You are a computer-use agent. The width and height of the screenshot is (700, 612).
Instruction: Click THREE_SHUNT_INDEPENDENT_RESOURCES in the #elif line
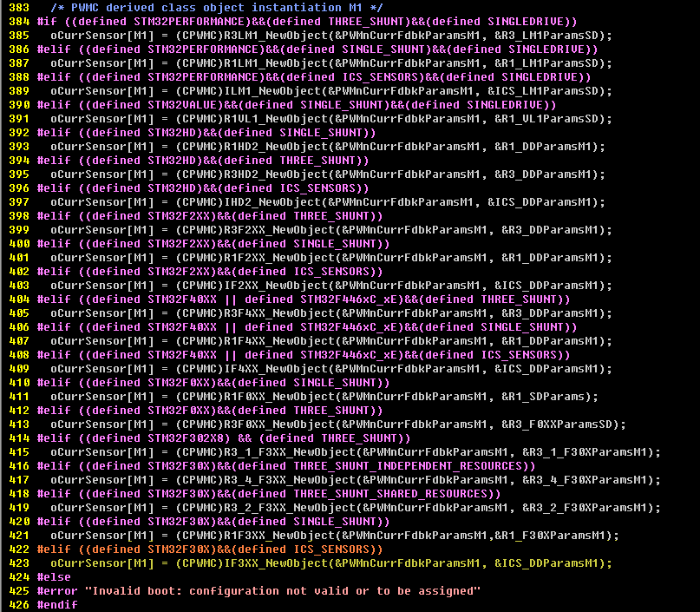click(408, 466)
